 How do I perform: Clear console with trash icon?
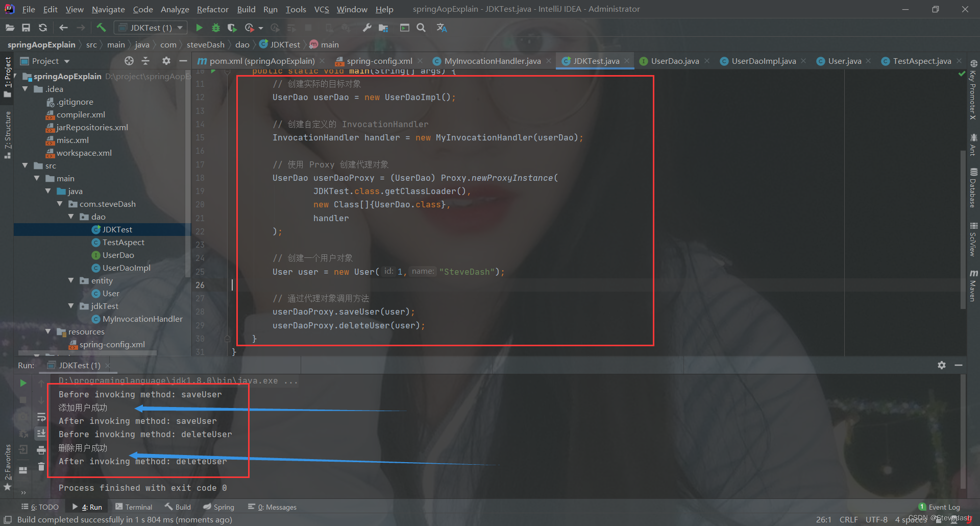coord(41,466)
